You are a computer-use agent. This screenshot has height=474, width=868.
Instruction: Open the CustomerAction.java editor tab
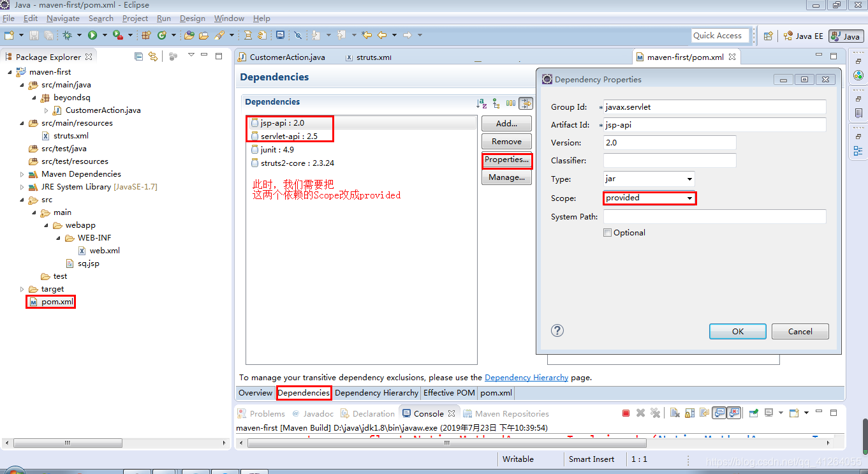tap(281, 57)
